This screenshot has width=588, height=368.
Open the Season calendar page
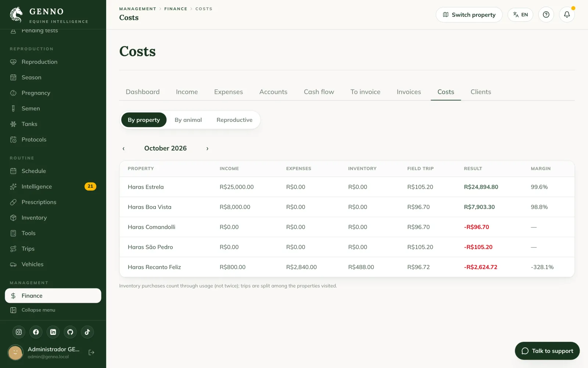(x=53, y=77)
